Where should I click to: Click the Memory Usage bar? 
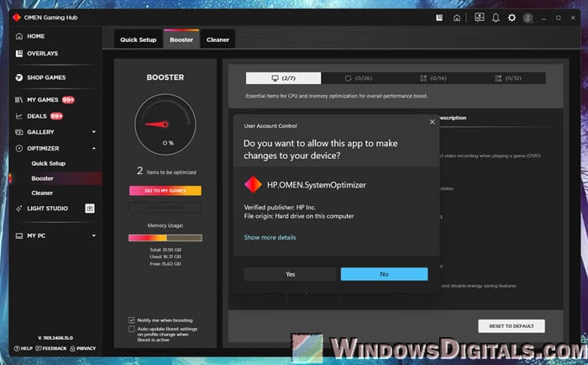pyautogui.click(x=165, y=238)
